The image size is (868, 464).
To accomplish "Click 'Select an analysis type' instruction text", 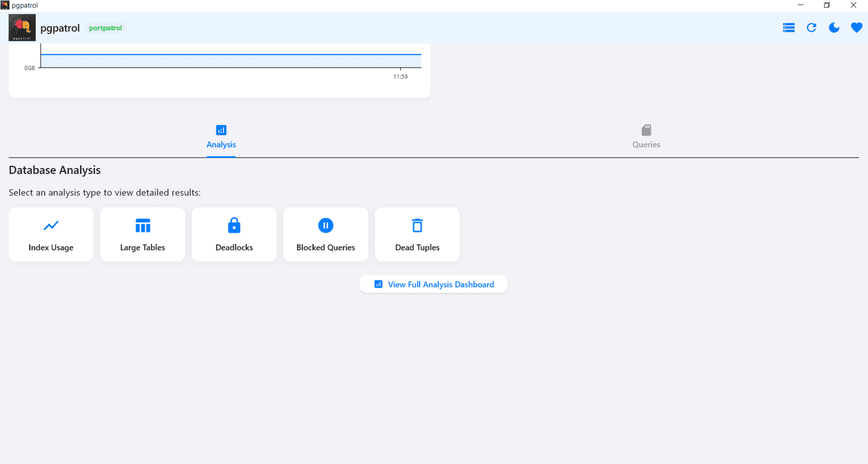I will 105,192.
